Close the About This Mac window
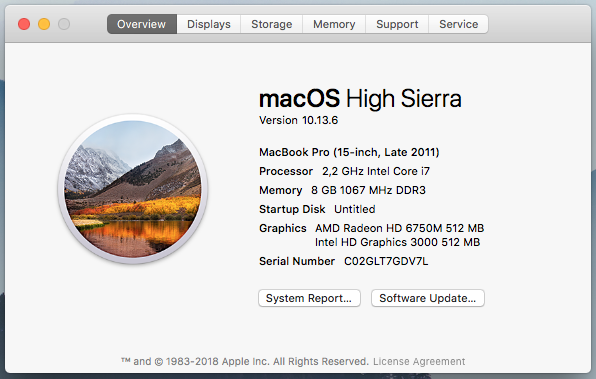The width and height of the screenshot is (596, 379). coord(24,24)
